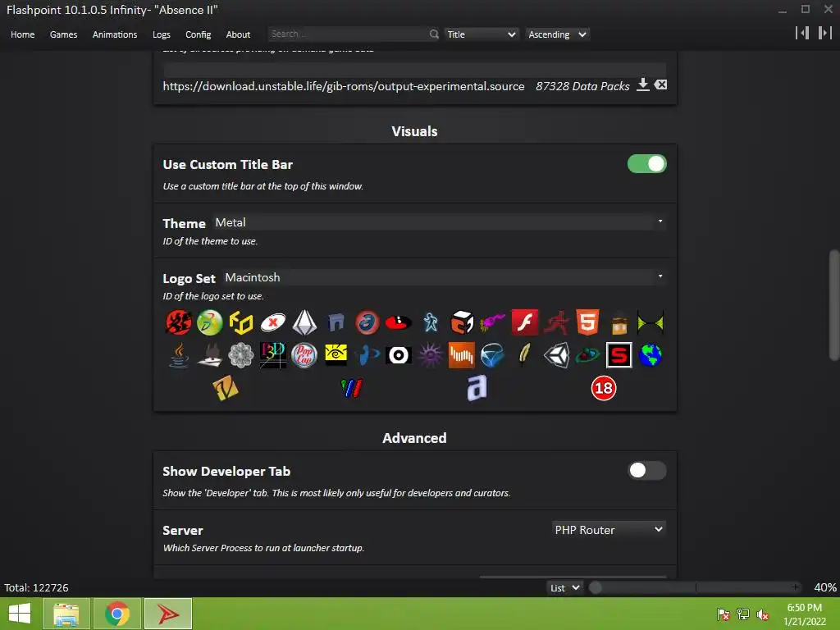The width and height of the screenshot is (840, 630).
Task: Click the green 3DVIA sphere logo
Action: (x=209, y=322)
